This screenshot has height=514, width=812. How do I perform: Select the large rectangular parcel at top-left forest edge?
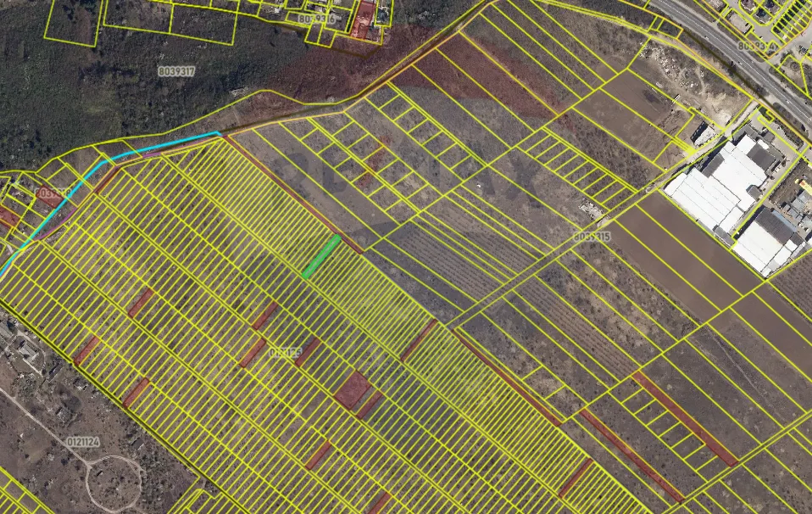[70, 20]
